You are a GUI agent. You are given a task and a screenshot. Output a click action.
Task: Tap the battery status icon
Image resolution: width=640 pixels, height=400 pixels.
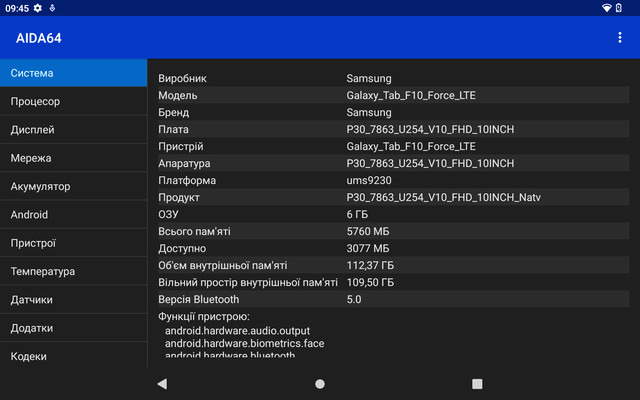[619, 8]
